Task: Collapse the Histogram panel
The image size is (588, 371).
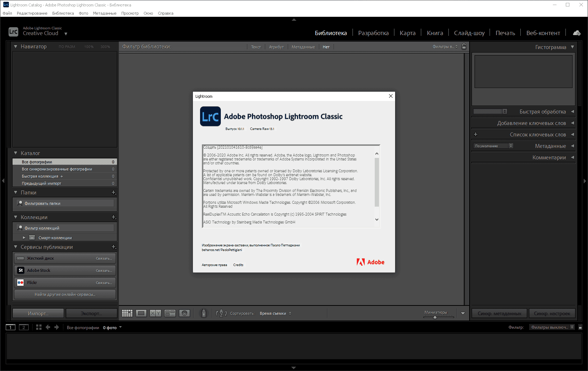Action: click(x=573, y=47)
